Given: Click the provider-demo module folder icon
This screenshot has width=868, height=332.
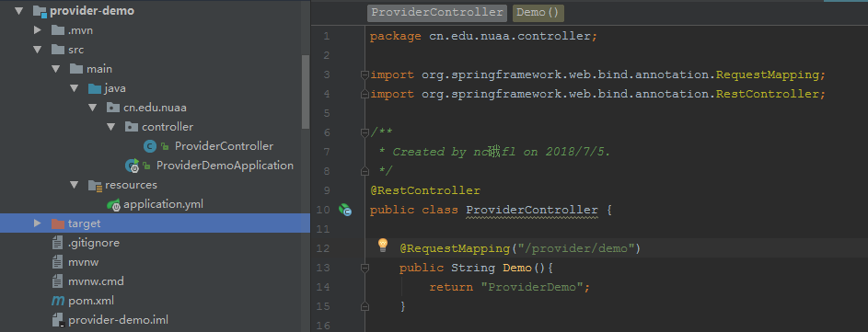Looking at the screenshot, I should pos(40,10).
